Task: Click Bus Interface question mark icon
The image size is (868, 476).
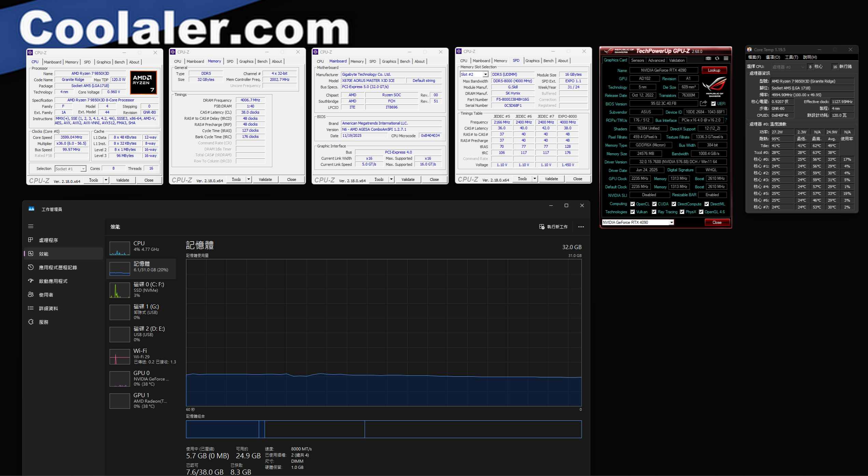Action: (x=726, y=120)
